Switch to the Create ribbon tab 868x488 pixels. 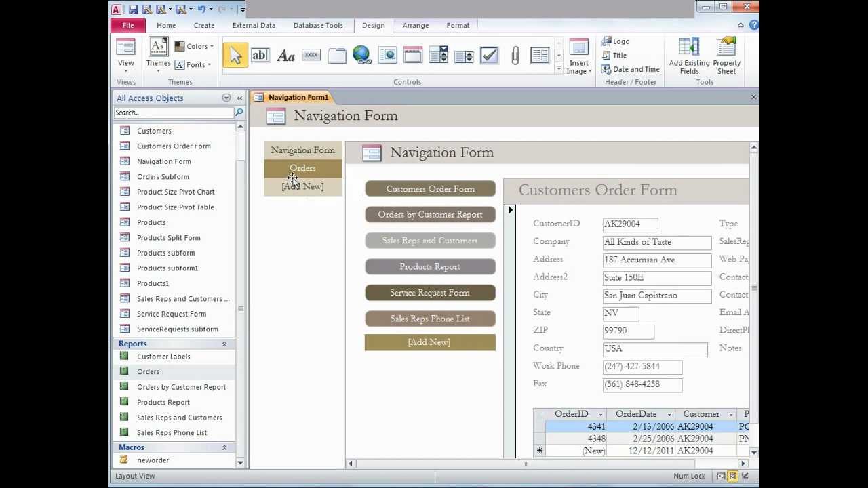pos(203,25)
